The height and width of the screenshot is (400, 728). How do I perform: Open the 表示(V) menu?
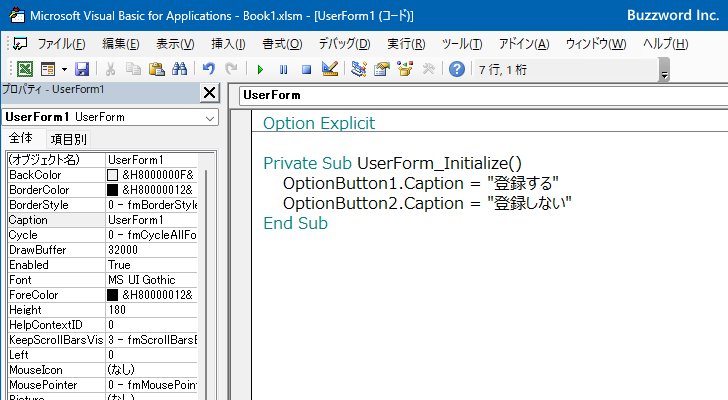(175, 44)
